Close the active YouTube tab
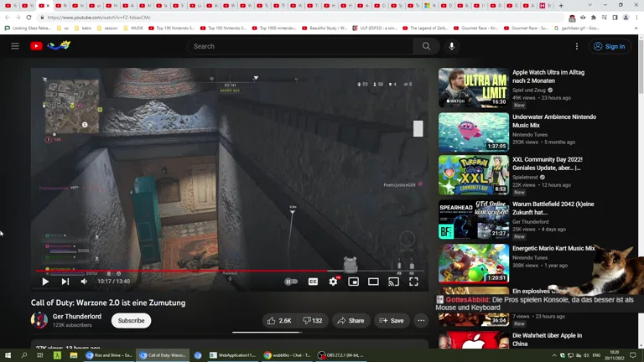 point(48,6)
